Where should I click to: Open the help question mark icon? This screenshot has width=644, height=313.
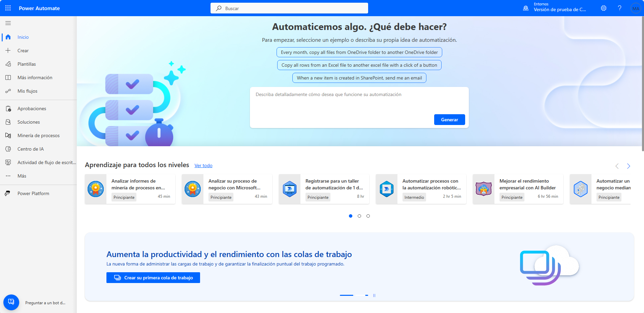pyautogui.click(x=619, y=8)
